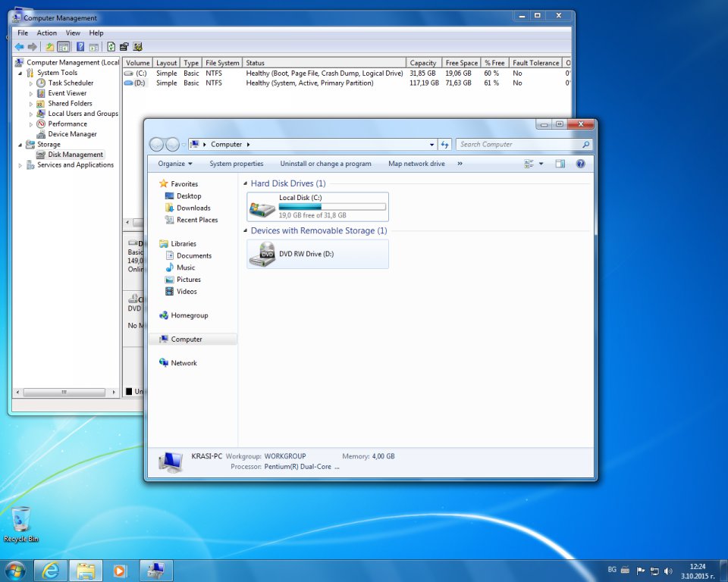Open Internet Explorer from the taskbar
Image resolution: width=728 pixels, height=582 pixels.
tap(51, 570)
